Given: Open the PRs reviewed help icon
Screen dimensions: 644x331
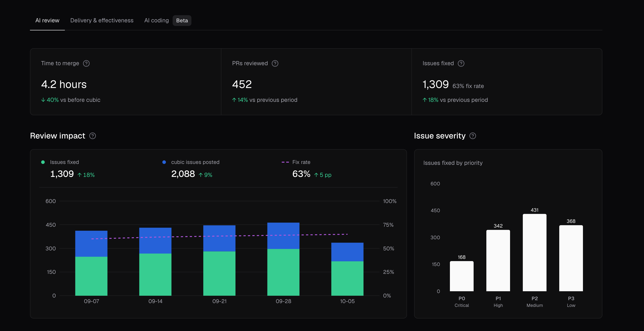Looking at the screenshot, I should coord(275,63).
